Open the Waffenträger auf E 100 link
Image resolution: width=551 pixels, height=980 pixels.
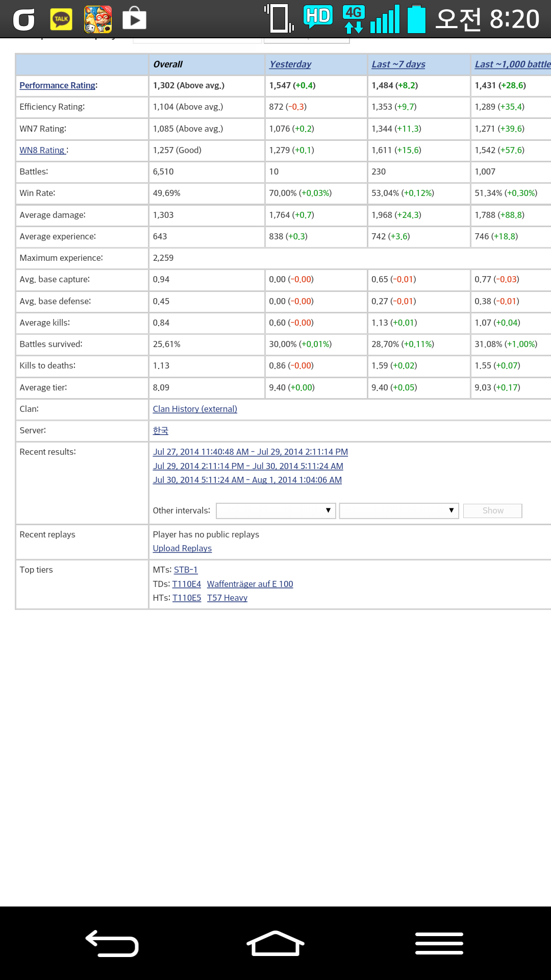click(250, 584)
